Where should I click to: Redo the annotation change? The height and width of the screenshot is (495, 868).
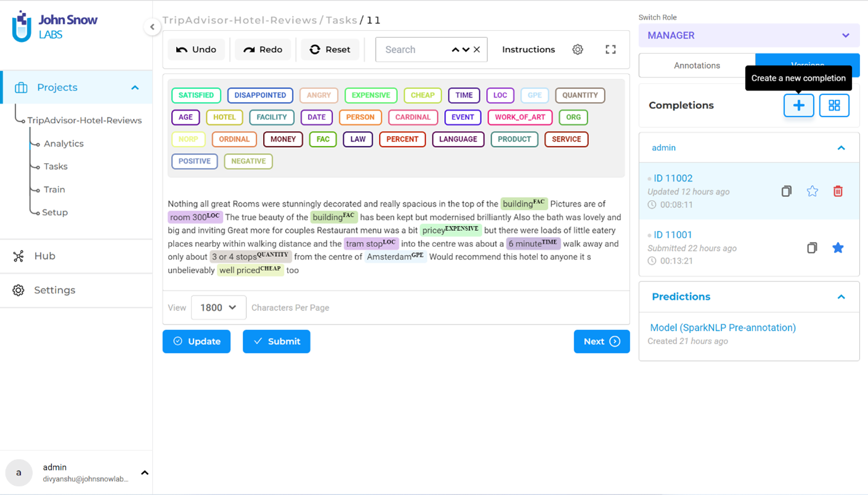click(263, 49)
